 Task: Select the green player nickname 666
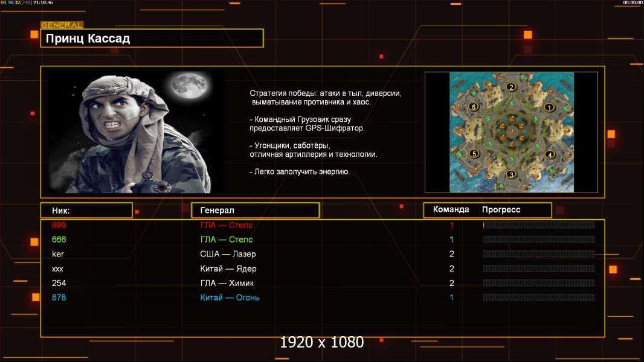(59, 240)
